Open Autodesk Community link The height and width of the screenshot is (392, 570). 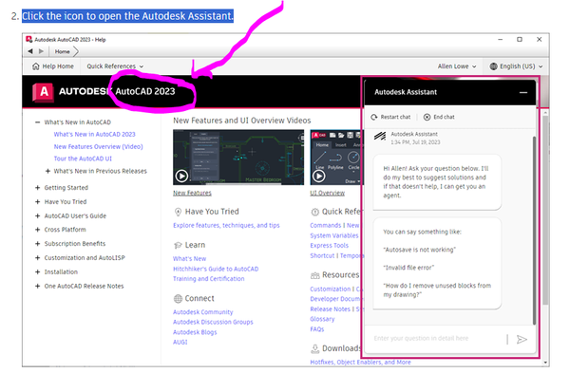click(x=203, y=312)
